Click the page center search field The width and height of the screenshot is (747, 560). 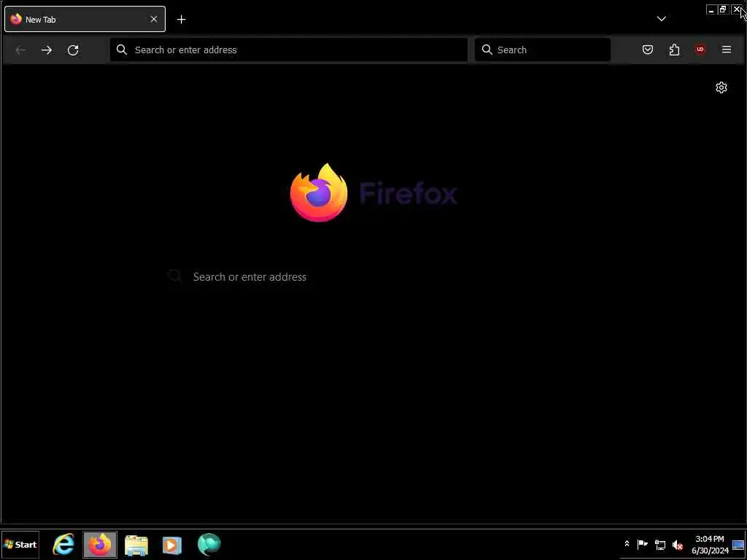[373, 276]
